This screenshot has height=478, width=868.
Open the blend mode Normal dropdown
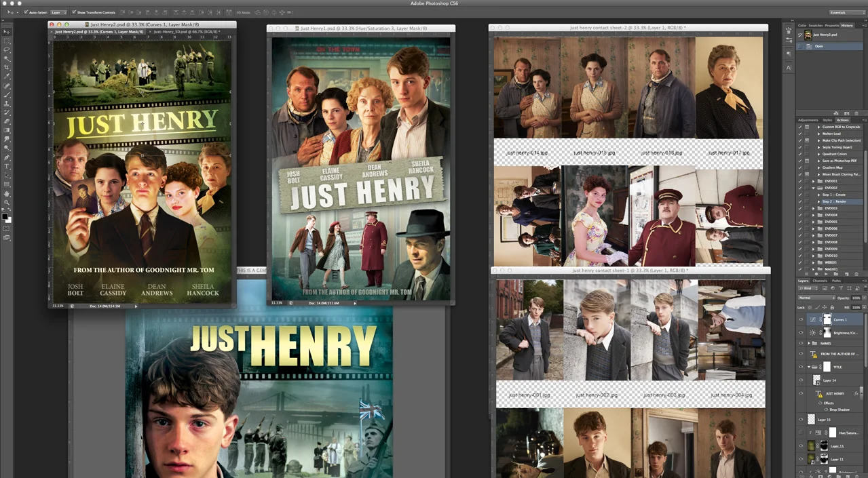click(x=816, y=298)
